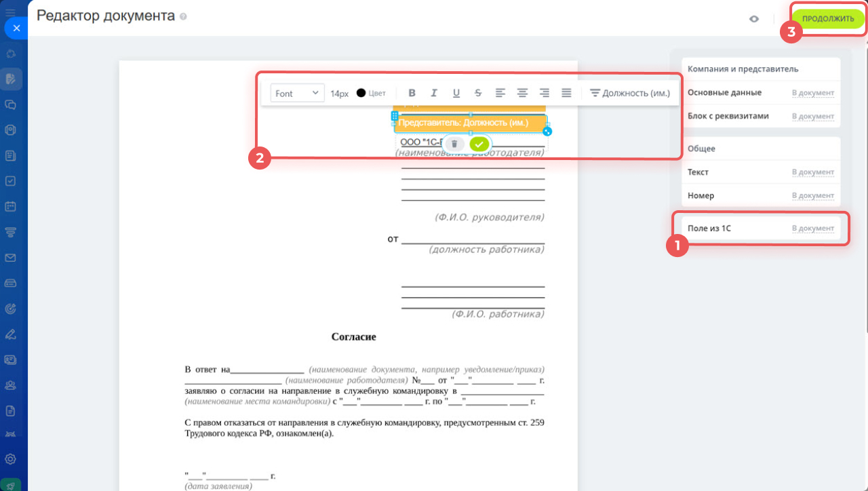Confirm field placement with green checkmark
Viewport: 868px width, 491px height.
(479, 144)
